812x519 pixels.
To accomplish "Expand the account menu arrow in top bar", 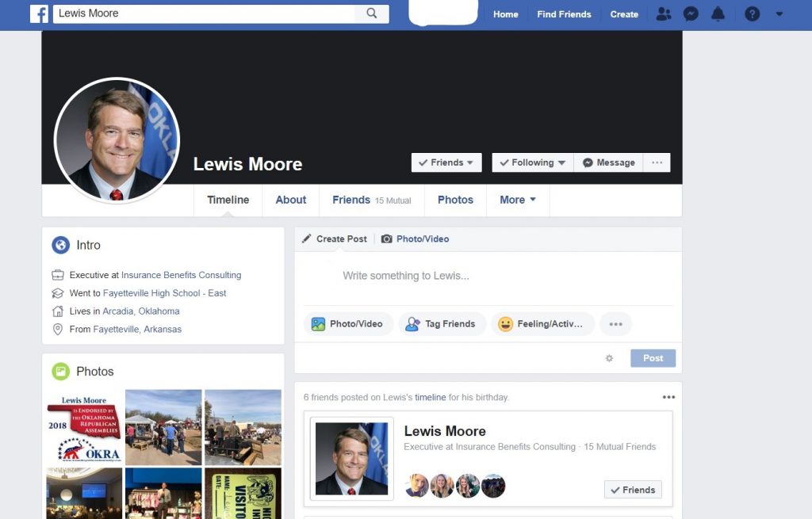I will pos(779,14).
